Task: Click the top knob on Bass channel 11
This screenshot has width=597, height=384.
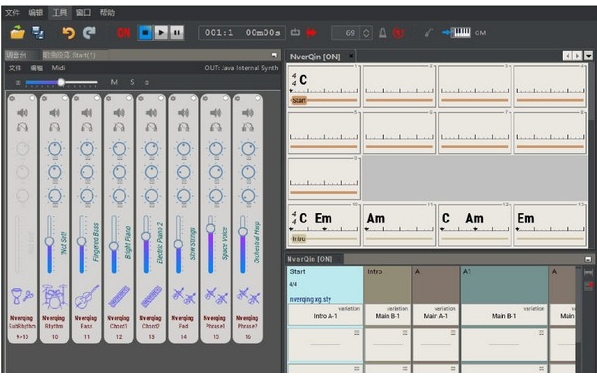Action: point(87,148)
